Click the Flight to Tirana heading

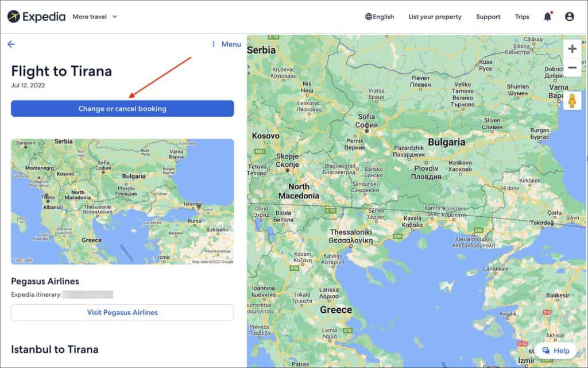[x=61, y=71]
